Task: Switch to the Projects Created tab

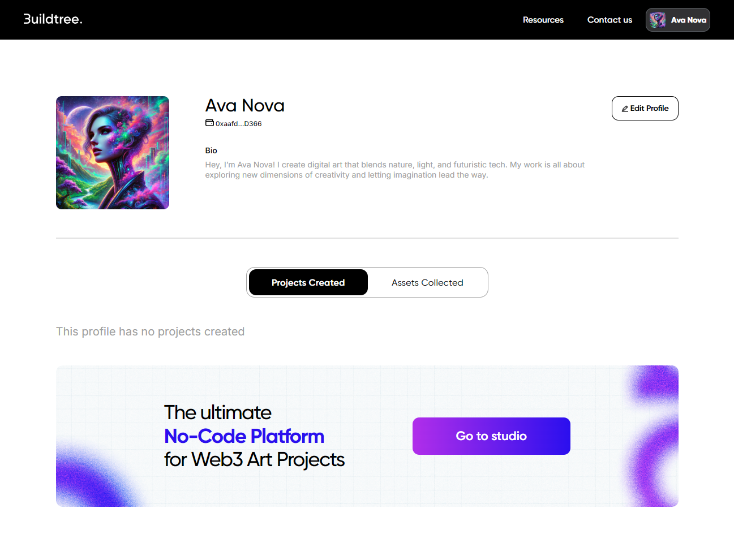Action: pos(308,282)
